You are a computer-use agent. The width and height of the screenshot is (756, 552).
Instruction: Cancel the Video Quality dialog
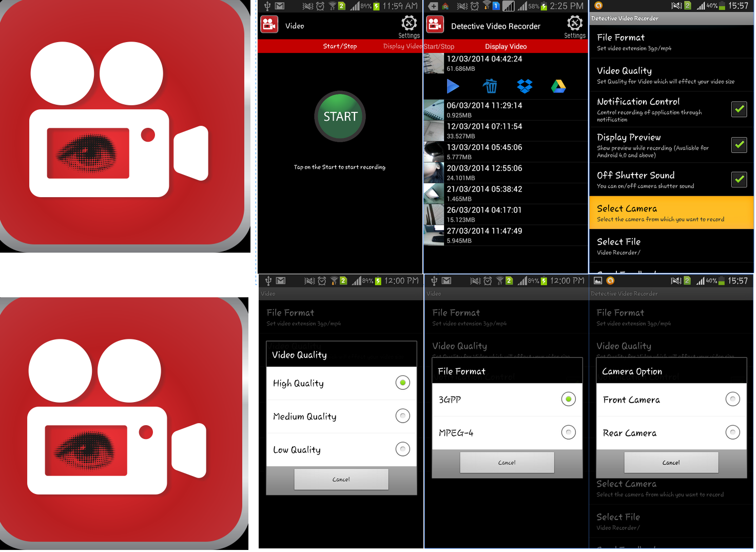341,479
